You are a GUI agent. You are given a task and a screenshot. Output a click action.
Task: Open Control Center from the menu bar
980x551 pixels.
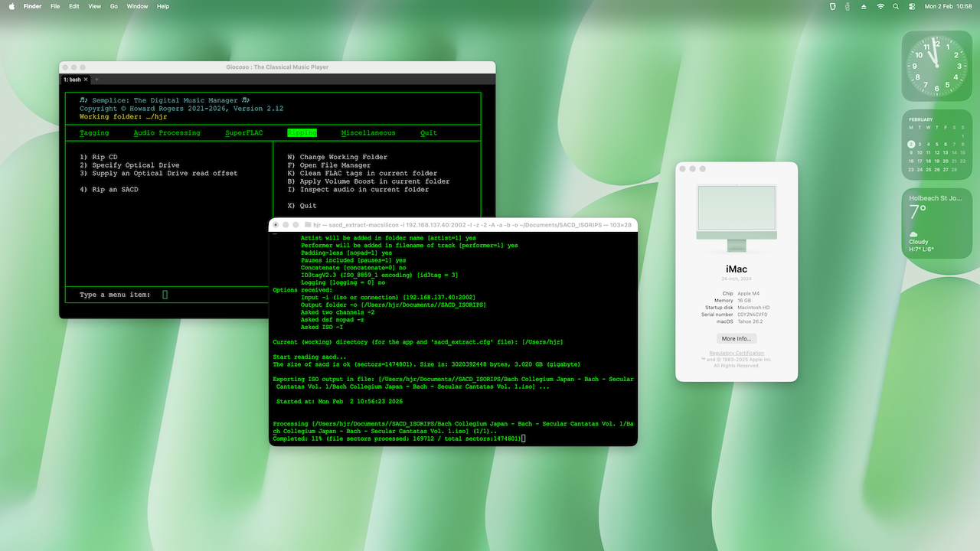[911, 6]
